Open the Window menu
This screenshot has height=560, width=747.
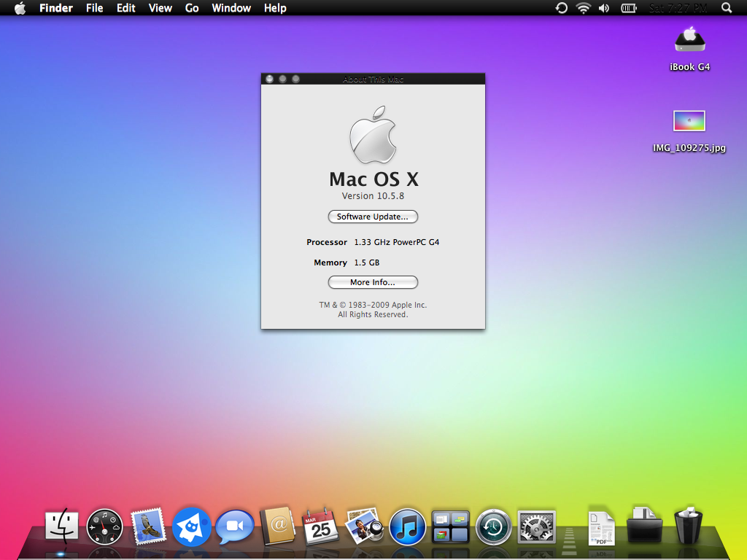231,8
